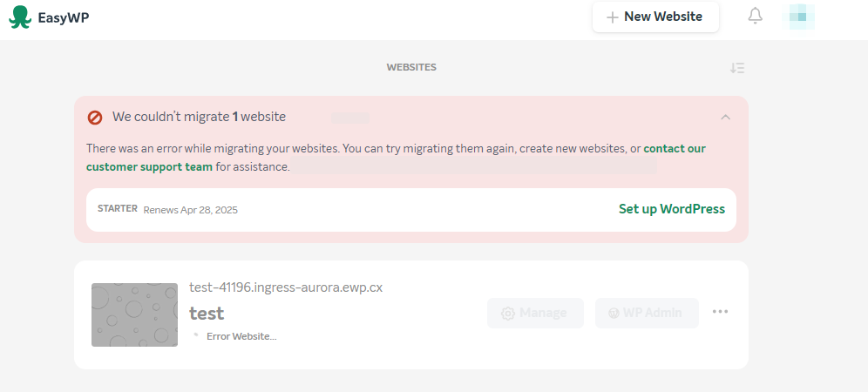Create a New Website
Image resolution: width=868 pixels, height=392 pixels.
coord(655,17)
